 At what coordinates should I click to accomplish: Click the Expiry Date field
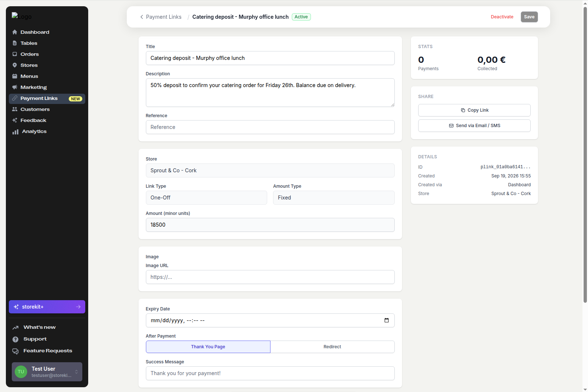click(270, 320)
